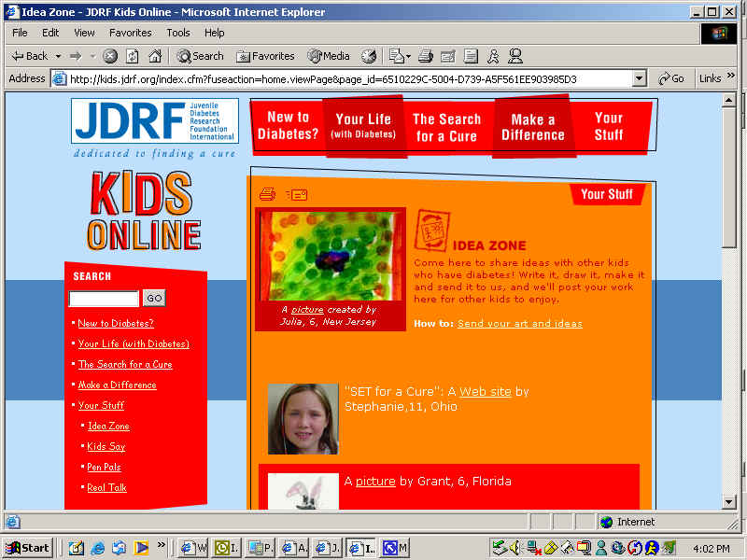Click the Go button beside the address bar
This screenshot has width=747, height=560.
click(670, 78)
